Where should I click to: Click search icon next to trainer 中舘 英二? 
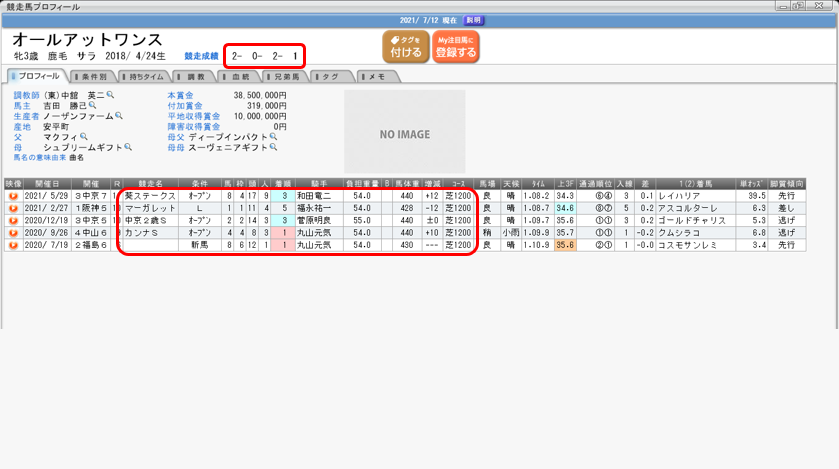pos(111,95)
